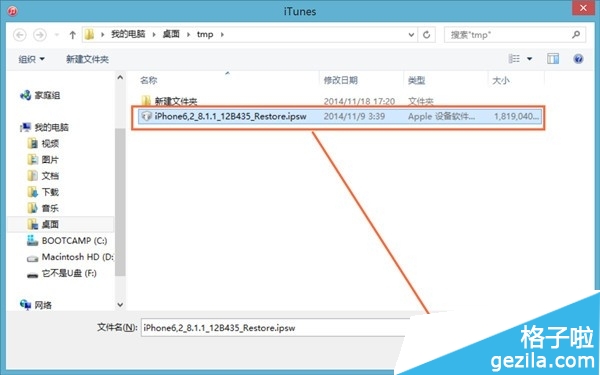Image resolution: width=600 pixels, height=375 pixels.
Task: Expand the breadcrumb arrow after 桌面
Action: 188,34
